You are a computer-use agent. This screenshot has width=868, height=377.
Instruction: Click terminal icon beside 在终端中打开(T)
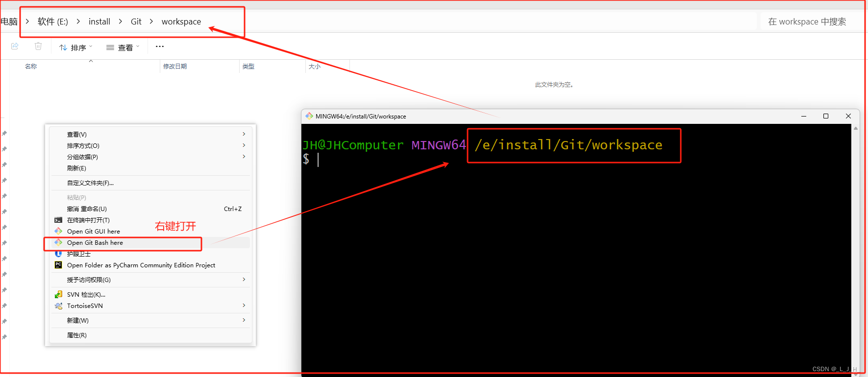pos(58,220)
